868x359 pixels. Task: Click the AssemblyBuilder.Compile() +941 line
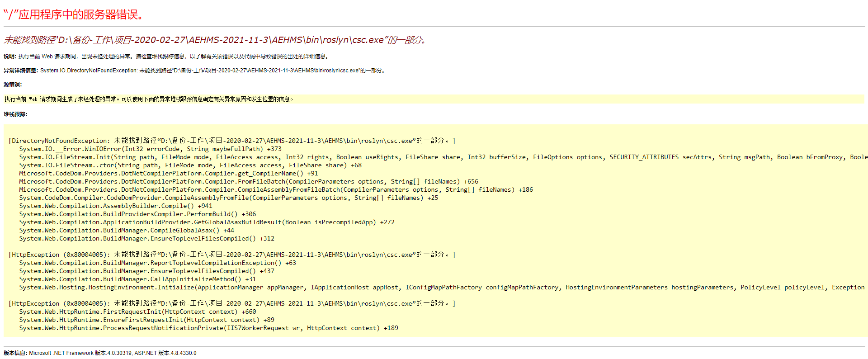pos(116,206)
